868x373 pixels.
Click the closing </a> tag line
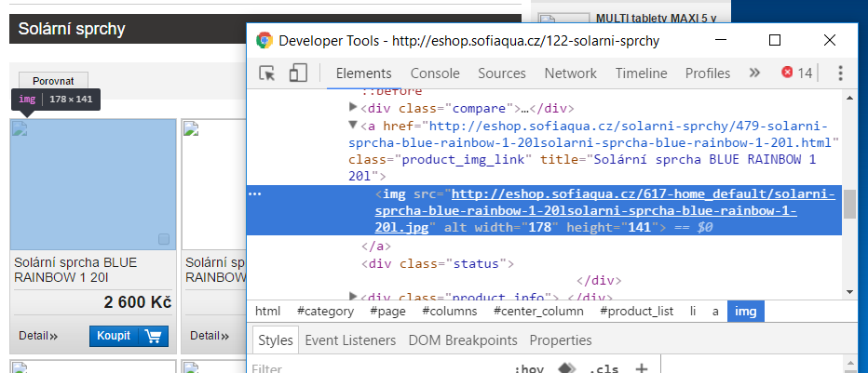376,246
